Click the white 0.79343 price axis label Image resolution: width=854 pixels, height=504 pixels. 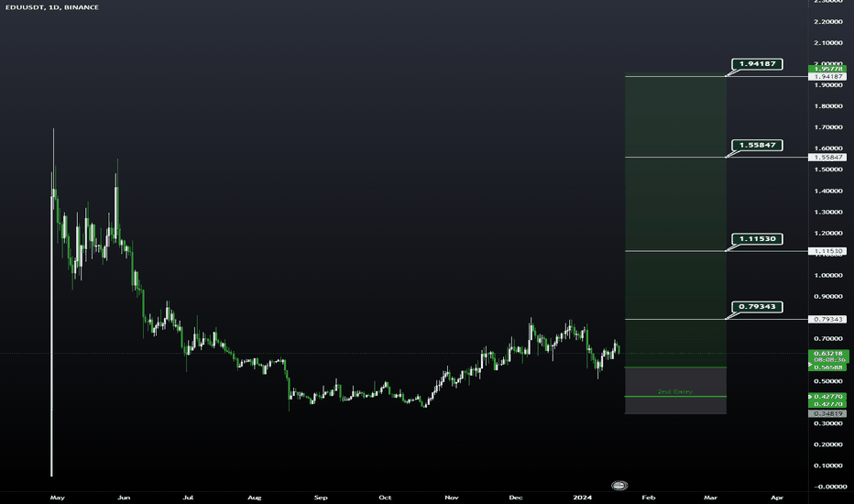click(x=827, y=319)
